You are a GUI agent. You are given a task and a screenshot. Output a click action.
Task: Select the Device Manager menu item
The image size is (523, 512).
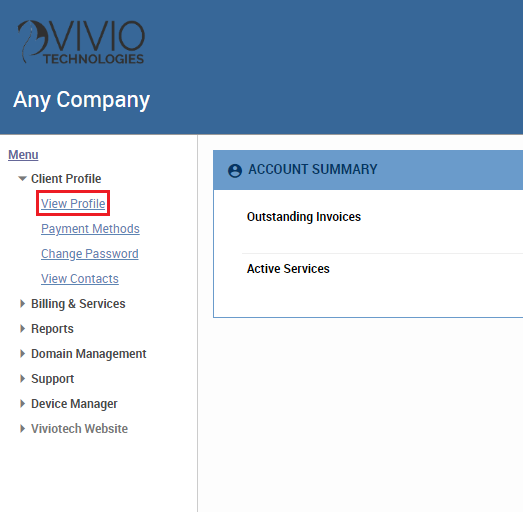click(x=74, y=404)
